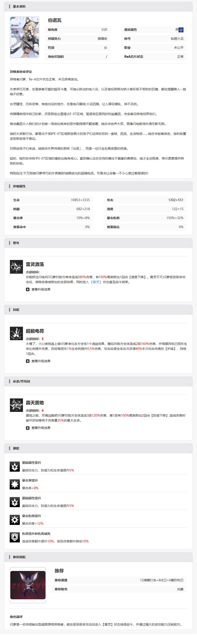Click the 称号 value 灿丽火花
Viewport: 197px width, 644px height.
point(177,39)
